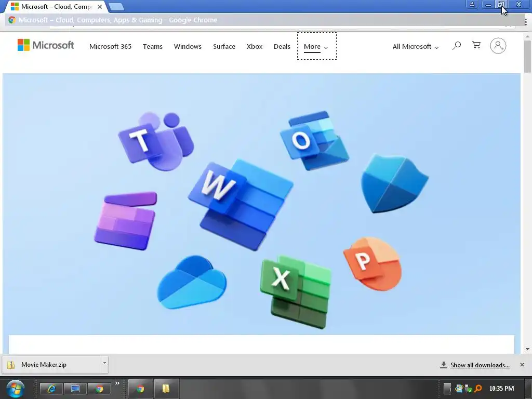This screenshot has height=399, width=532.
Task: Open Surface nav link
Action: (x=224, y=46)
